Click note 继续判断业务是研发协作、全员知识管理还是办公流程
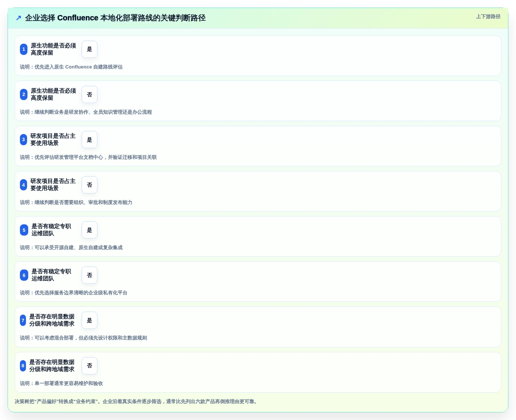This screenshot has height=420, width=516. coord(93,112)
